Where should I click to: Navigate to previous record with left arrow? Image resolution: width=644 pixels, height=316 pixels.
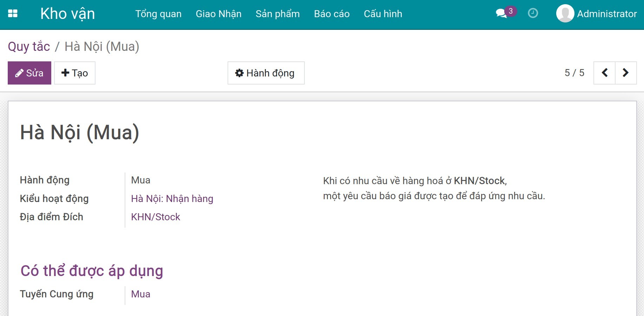605,73
